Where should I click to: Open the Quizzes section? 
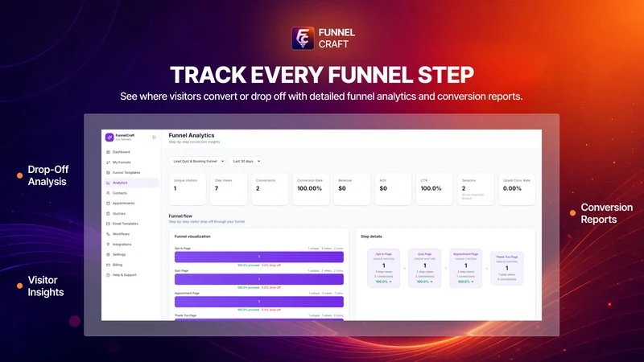[x=131, y=213]
